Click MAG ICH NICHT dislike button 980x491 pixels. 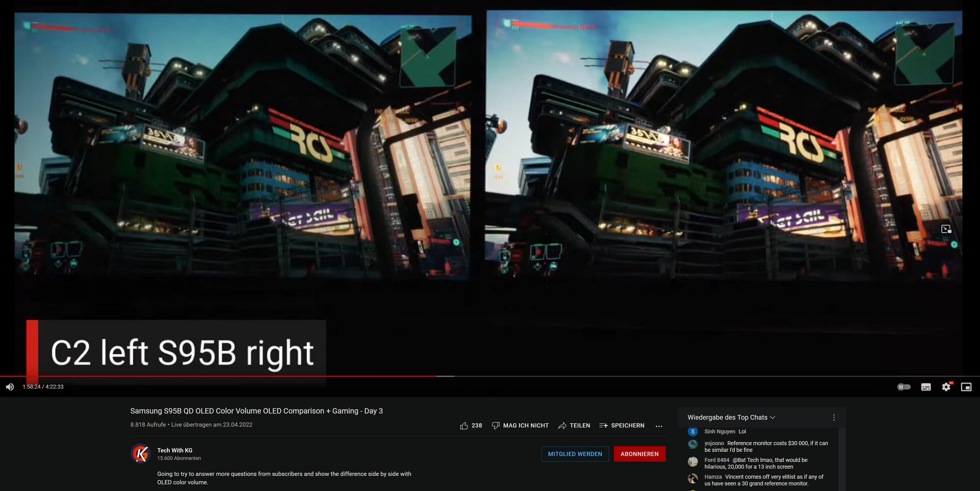tap(520, 426)
